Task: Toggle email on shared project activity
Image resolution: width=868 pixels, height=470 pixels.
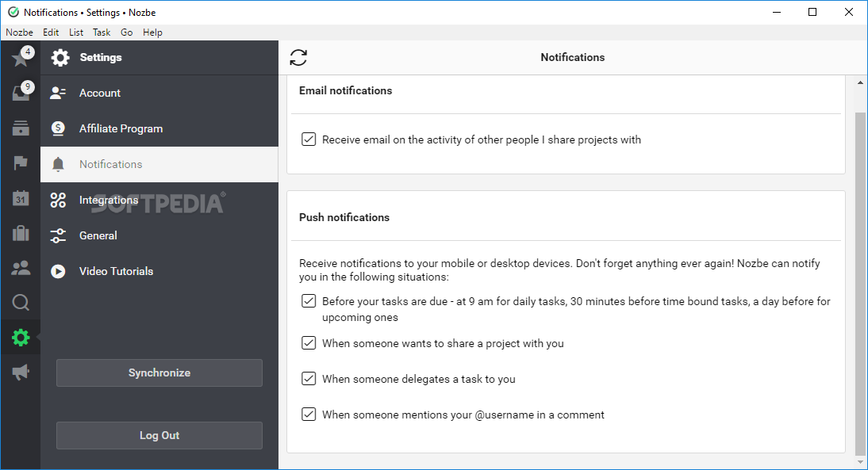Action: 309,139
